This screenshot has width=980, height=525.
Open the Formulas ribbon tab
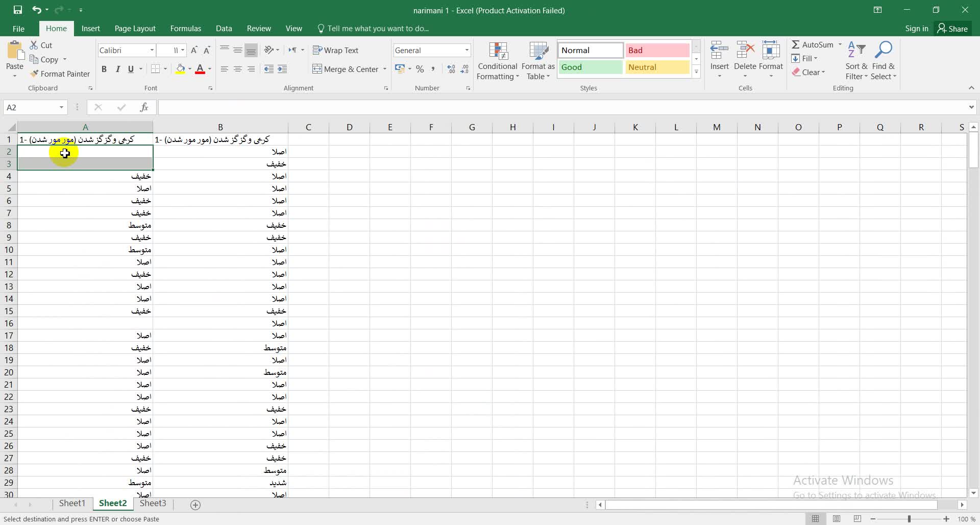coord(185,29)
